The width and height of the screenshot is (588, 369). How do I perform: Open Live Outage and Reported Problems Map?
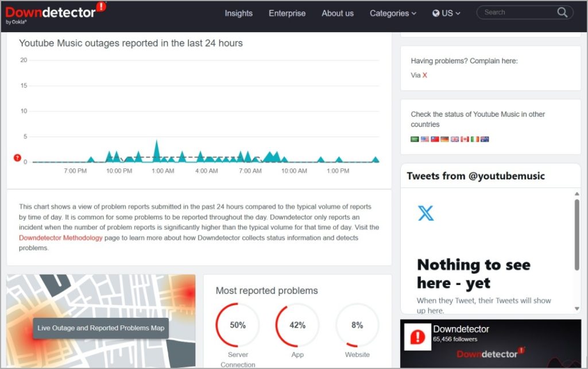[101, 328]
